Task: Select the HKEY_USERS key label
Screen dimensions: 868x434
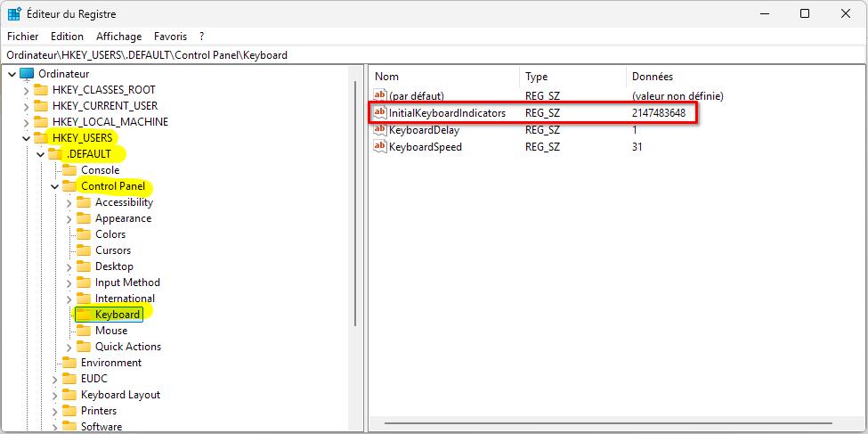Action: pyautogui.click(x=83, y=138)
